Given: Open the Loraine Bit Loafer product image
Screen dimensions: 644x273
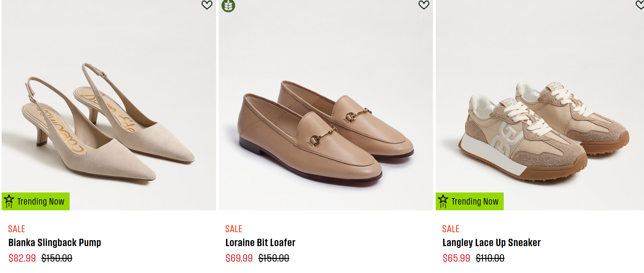Looking at the screenshot, I should point(326,105).
